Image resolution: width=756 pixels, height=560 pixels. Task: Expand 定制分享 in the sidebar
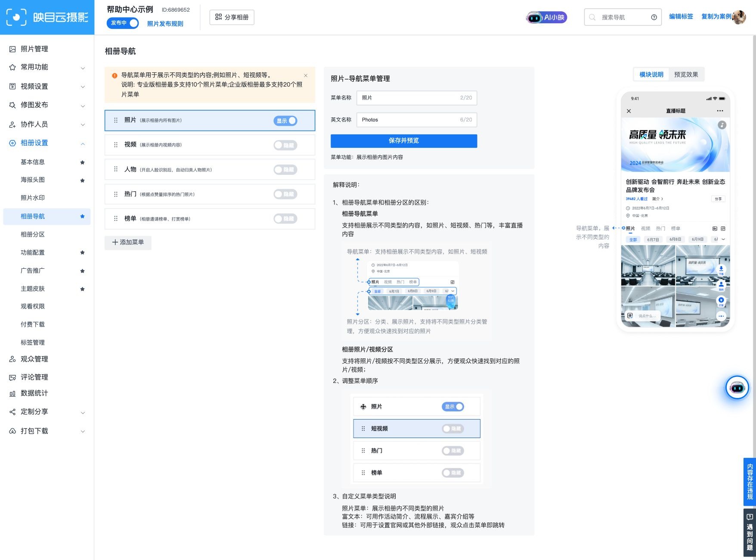83,413
